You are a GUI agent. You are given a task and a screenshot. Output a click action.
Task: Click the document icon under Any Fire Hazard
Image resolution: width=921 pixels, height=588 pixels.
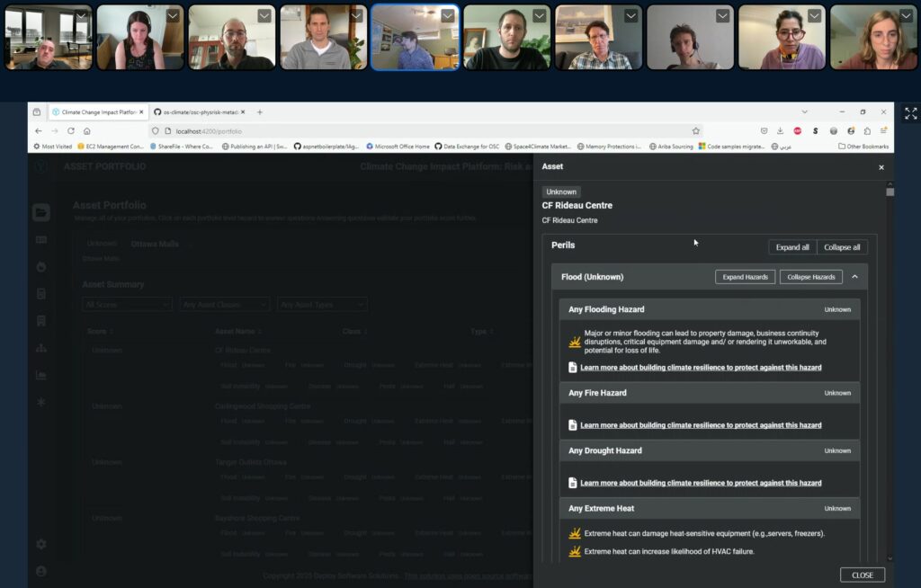pos(573,424)
